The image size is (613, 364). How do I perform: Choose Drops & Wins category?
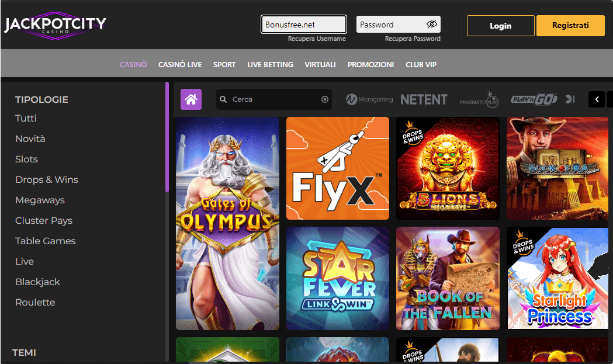(47, 179)
